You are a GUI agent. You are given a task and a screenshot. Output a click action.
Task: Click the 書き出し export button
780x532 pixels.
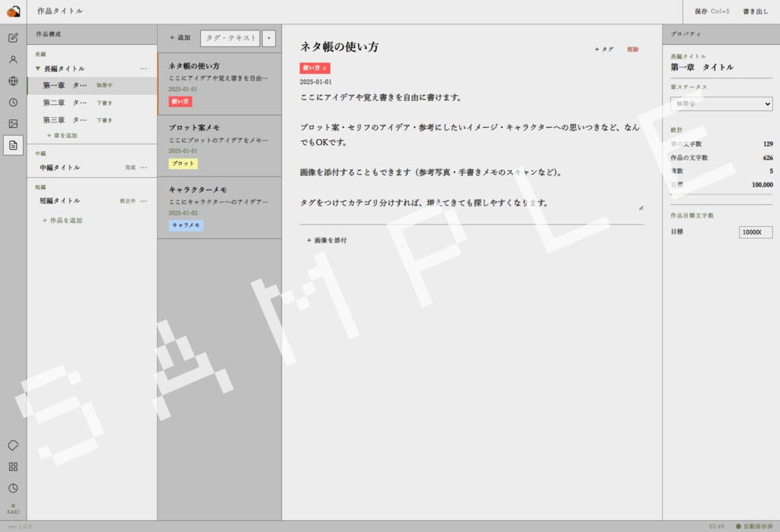point(755,11)
